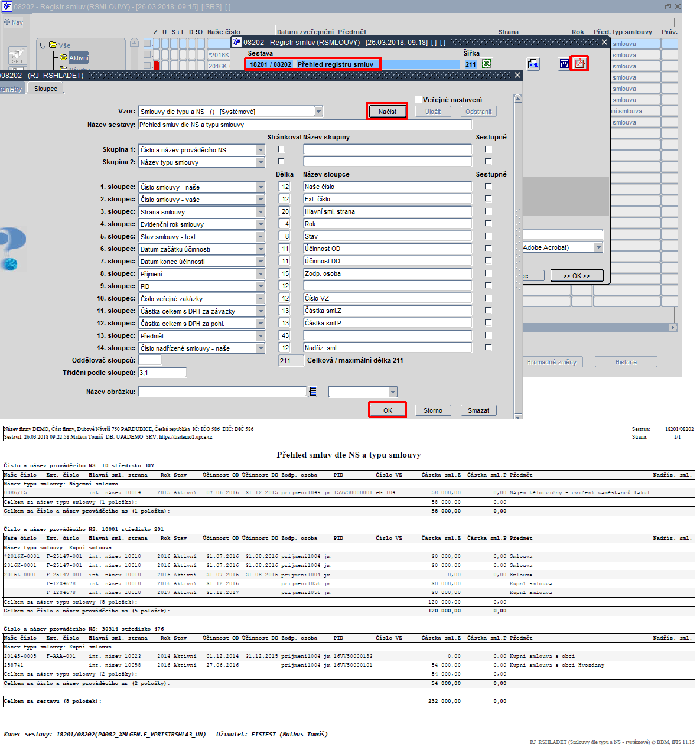Close the RJ_RSHLADET dialog window
Screen dimensions: 700x747
click(x=517, y=76)
